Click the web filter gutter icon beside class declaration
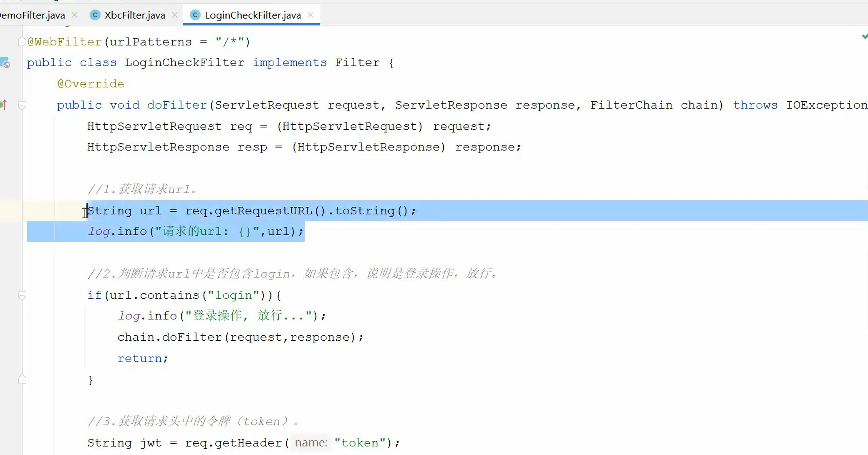868x455 pixels. pyautogui.click(x=5, y=63)
